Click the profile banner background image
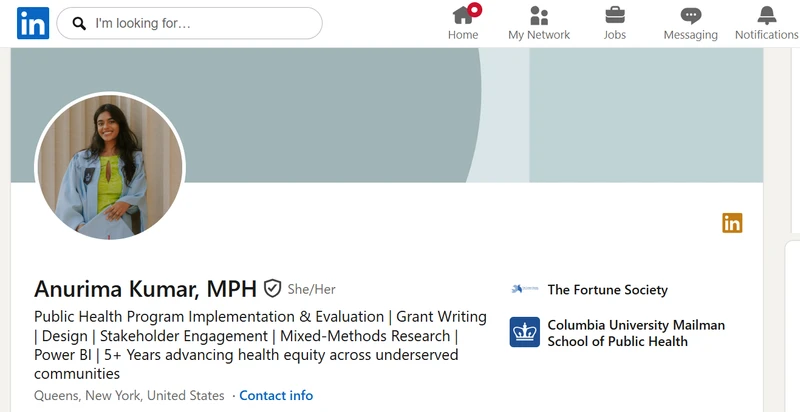The height and width of the screenshot is (412, 800). pyautogui.click(x=387, y=115)
